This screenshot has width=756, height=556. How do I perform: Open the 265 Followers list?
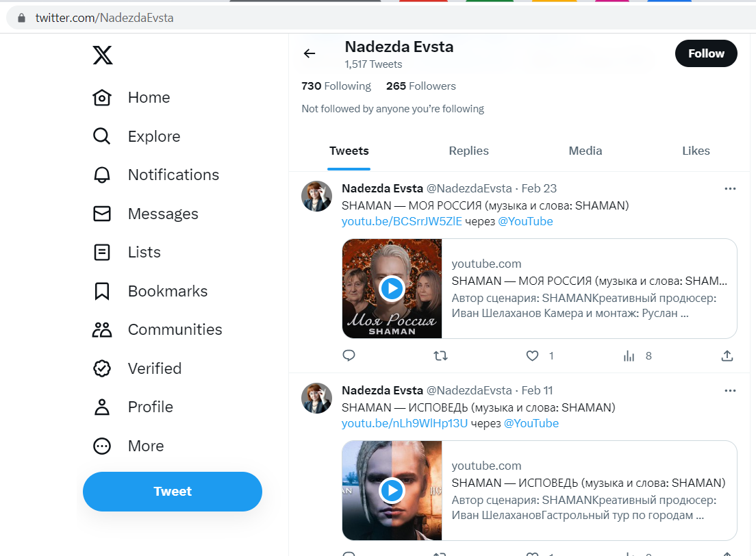pos(421,86)
